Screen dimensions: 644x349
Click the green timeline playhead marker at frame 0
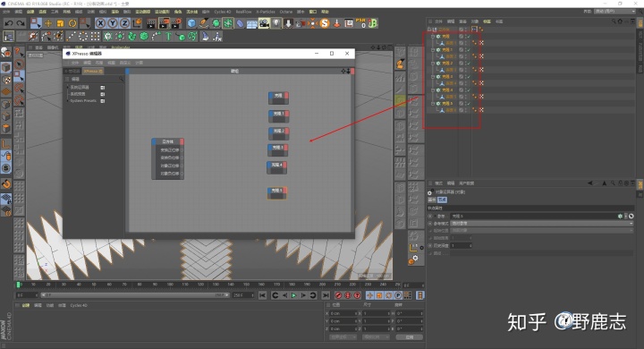click(18, 285)
